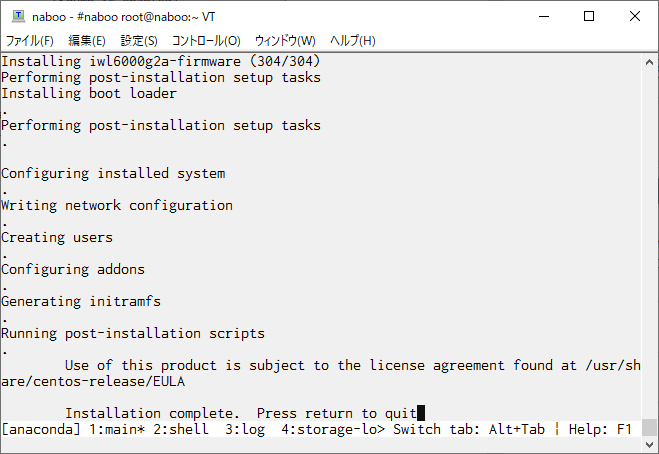Click the window title text naboo root@naboo
659x454 pixels.
tap(124, 17)
